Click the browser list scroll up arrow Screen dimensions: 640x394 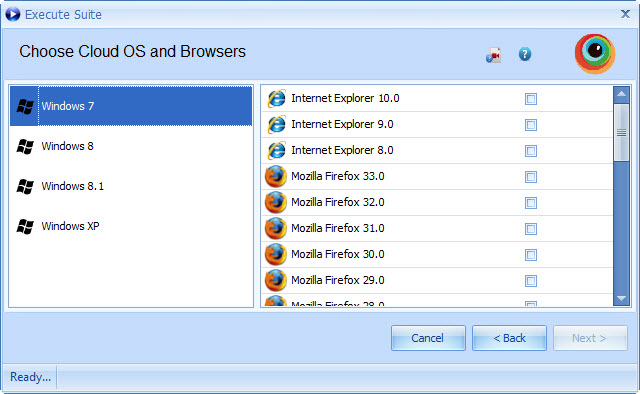[x=622, y=94]
